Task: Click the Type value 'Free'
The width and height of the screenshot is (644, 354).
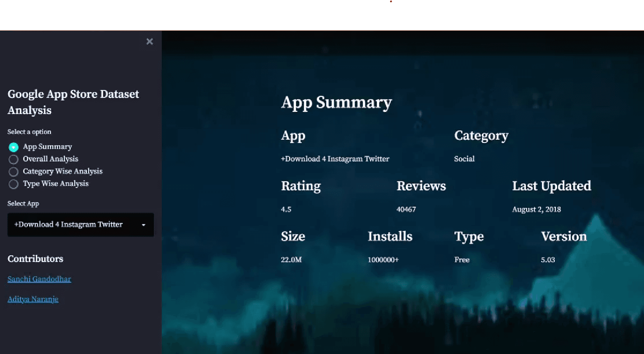Action: [462, 260]
